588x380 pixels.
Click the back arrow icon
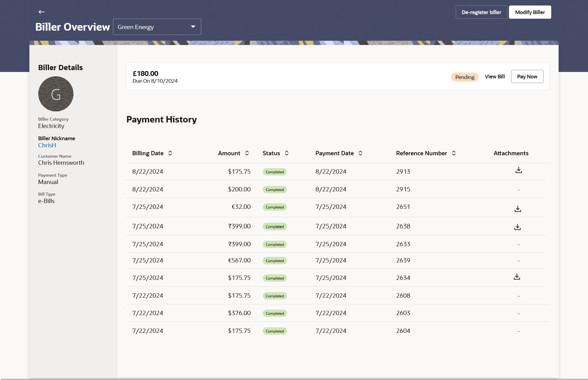click(42, 12)
